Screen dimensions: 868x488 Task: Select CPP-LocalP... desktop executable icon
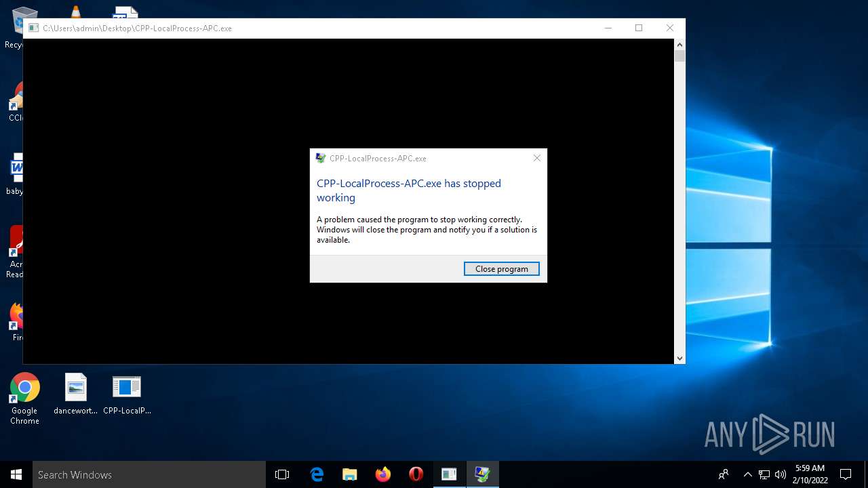(x=127, y=394)
